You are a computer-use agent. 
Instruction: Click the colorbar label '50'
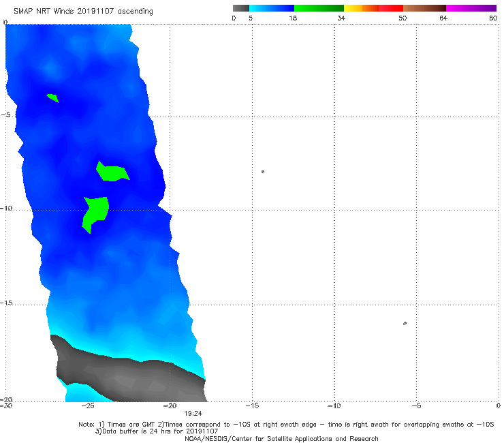[x=403, y=18]
